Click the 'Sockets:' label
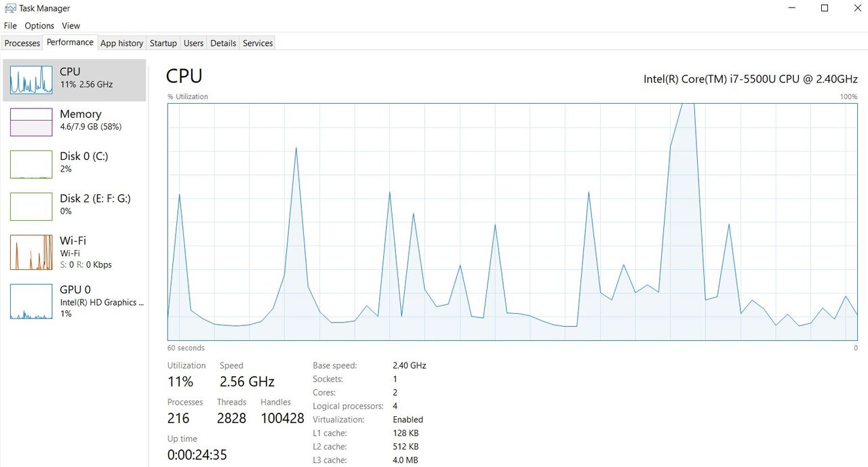868x467 pixels. pos(328,379)
